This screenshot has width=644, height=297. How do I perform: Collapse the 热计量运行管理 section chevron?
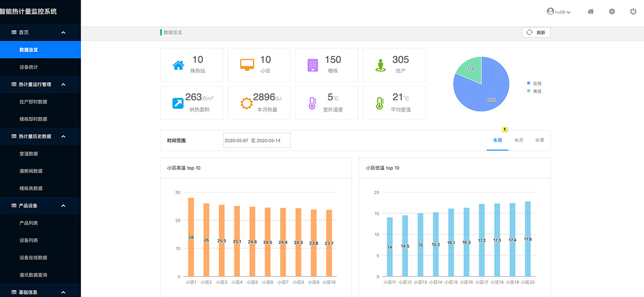point(63,84)
